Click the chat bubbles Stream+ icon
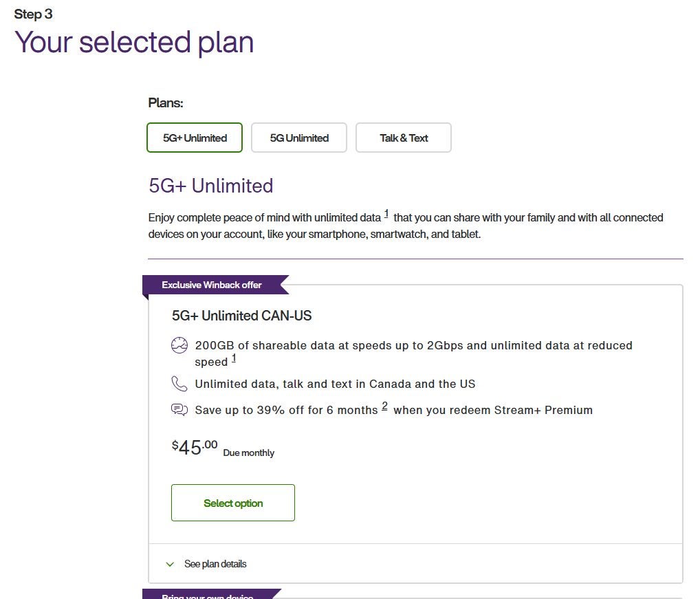Screen dimensions: 700x599 coord(179,409)
